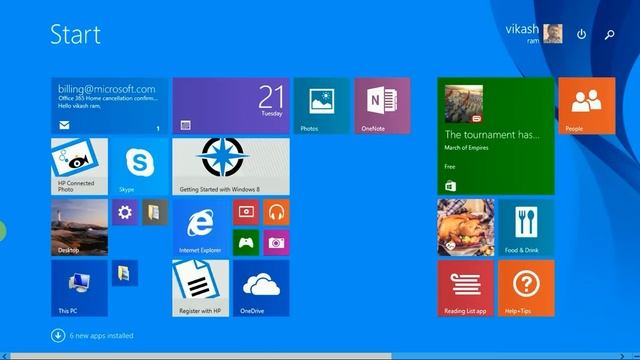Image resolution: width=640 pixels, height=360 pixels.
Task: Click the down arrow to view all apps
Action: click(x=58, y=336)
